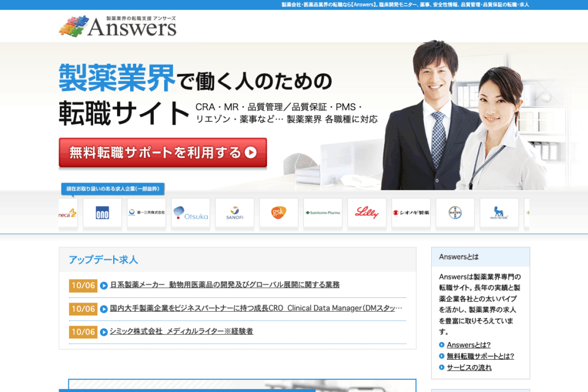
Task: Open the Otsuka logo tile
Action: [191, 213]
